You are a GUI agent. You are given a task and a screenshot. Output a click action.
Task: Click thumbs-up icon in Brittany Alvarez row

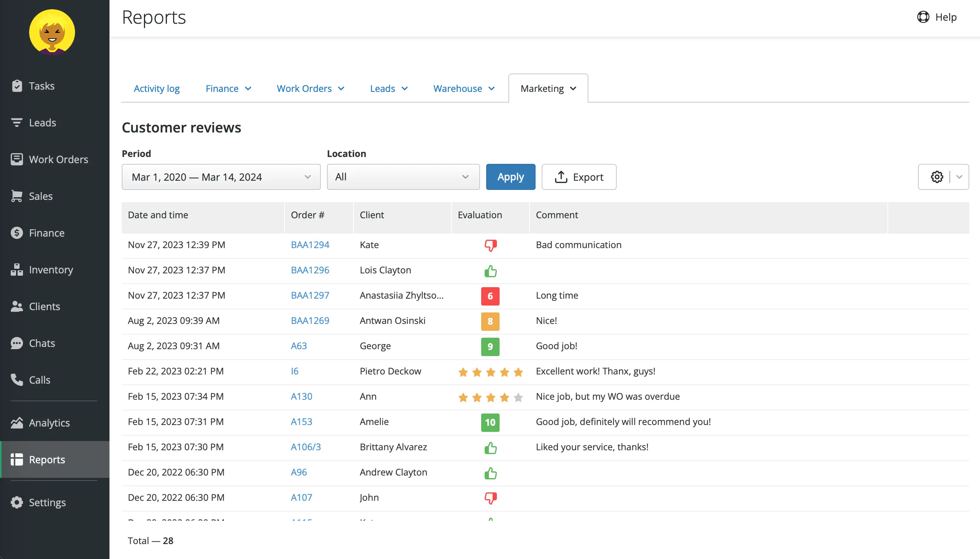(x=490, y=448)
